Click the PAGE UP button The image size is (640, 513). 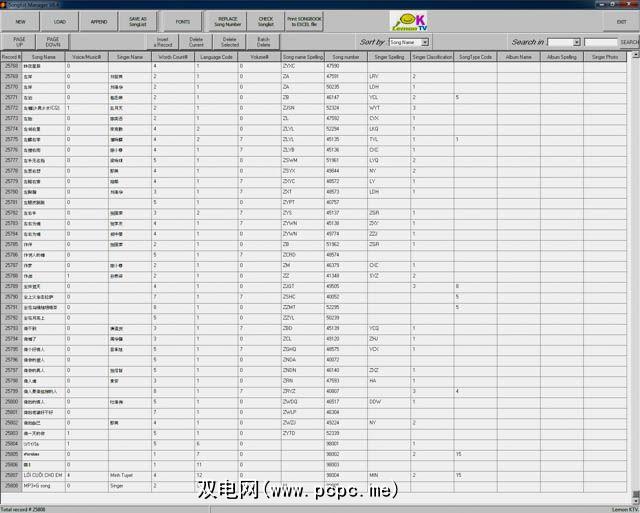click(x=19, y=42)
